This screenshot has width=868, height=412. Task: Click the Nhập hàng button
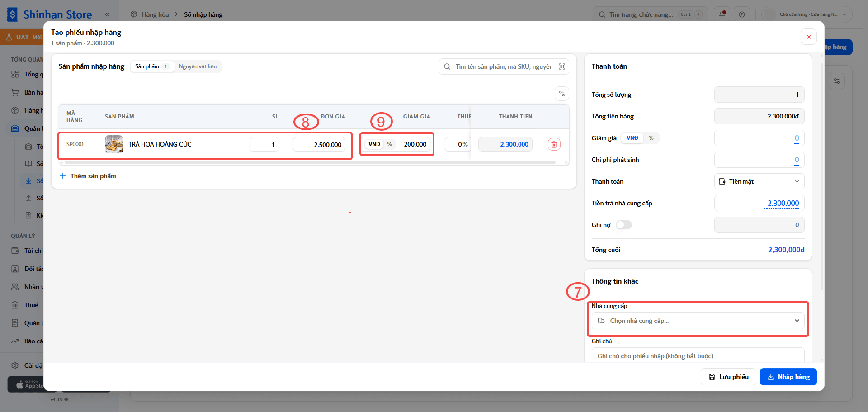pyautogui.click(x=788, y=377)
